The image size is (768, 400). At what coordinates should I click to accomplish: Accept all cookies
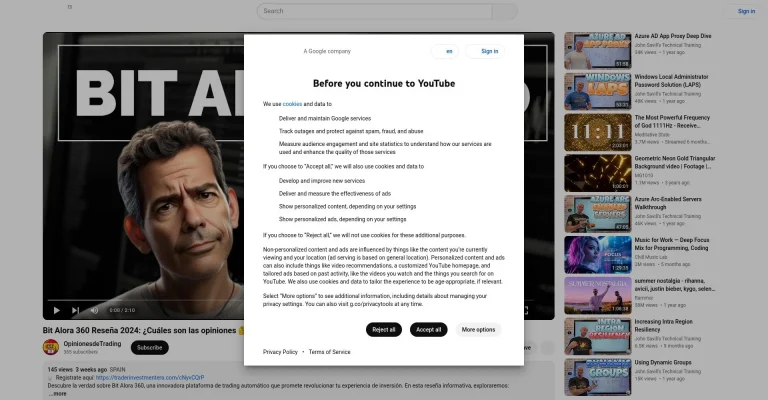(x=429, y=329)
